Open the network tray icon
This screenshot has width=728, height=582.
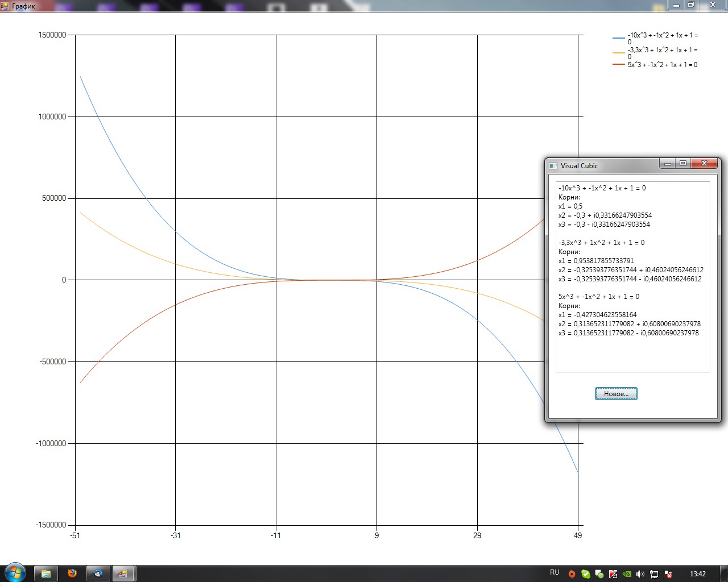654,574
